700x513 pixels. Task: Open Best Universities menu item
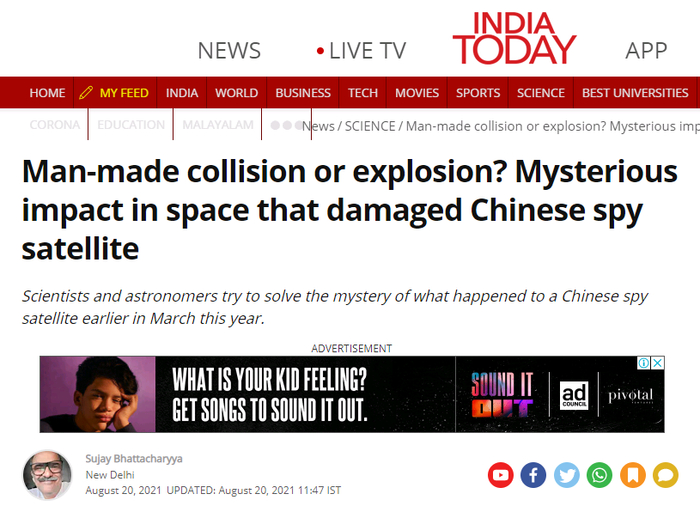click(x=635, y=93)
